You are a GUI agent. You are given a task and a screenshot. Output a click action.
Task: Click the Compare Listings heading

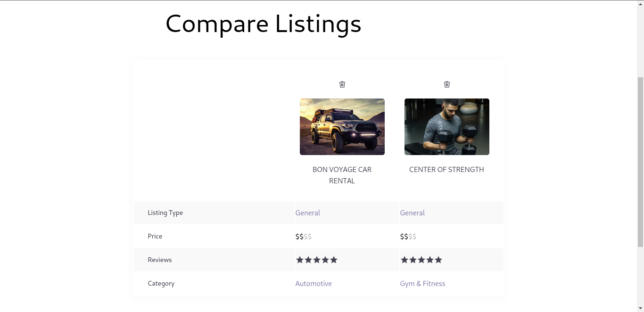pos(264,24)
